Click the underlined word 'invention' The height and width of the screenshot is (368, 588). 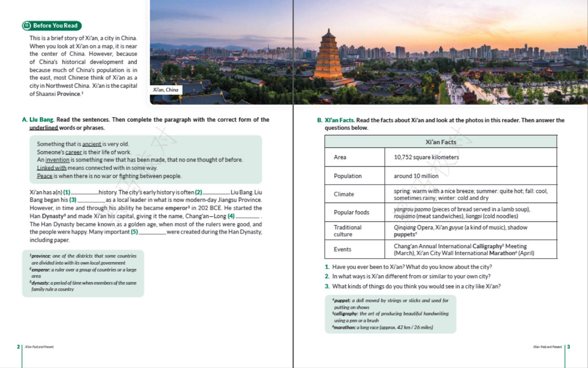57,160
